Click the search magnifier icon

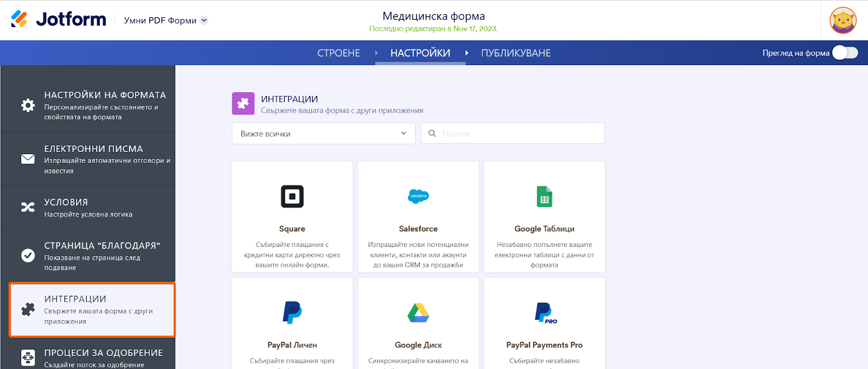(x=432, y=133)
